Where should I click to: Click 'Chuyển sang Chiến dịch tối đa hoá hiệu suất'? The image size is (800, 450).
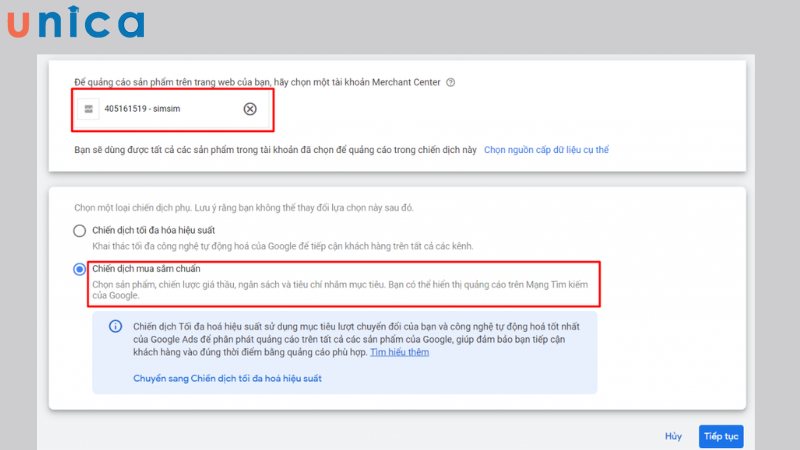227,378
